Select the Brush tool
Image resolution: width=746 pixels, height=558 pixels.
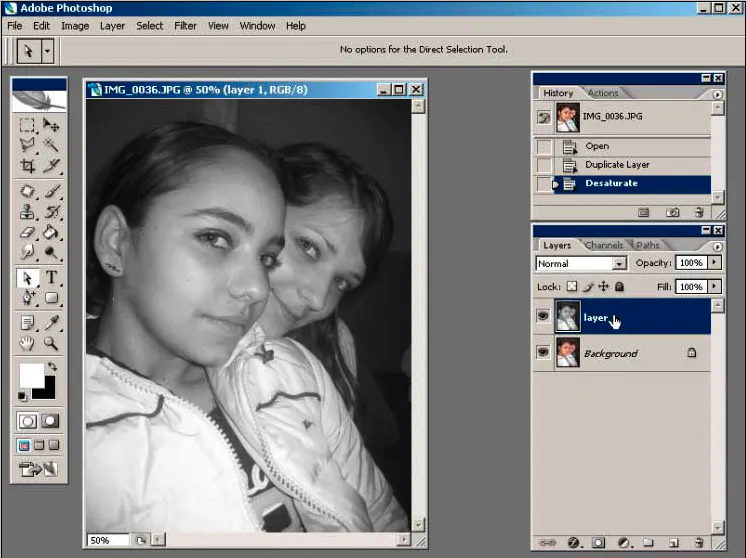(51, 191)
